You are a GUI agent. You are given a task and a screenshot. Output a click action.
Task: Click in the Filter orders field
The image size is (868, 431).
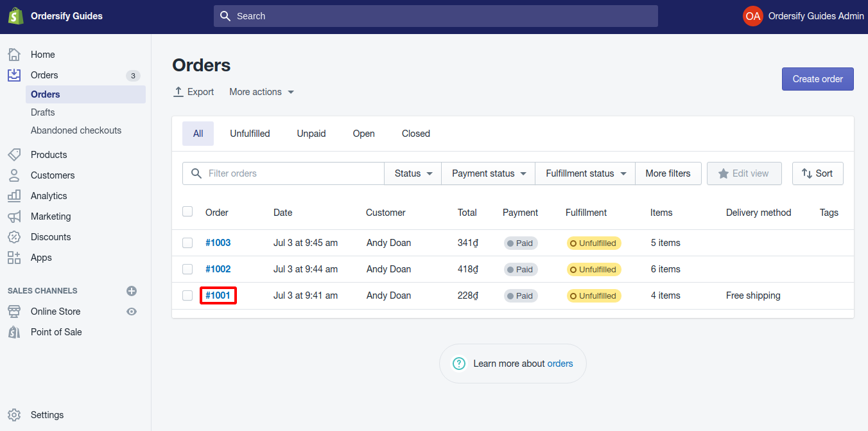[x=283, y=173]
